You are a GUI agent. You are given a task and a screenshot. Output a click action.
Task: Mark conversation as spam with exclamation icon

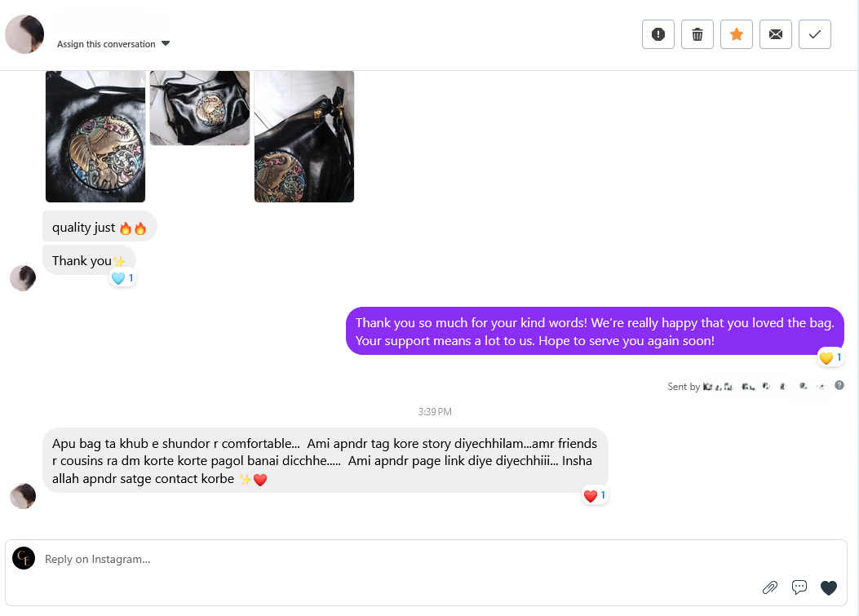tap(658, 34)
